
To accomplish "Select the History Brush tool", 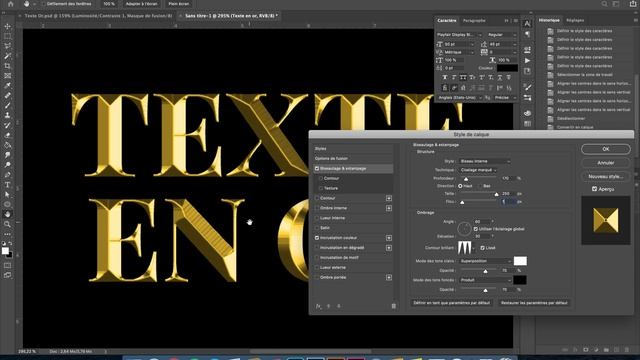I will tap(7, 125).
